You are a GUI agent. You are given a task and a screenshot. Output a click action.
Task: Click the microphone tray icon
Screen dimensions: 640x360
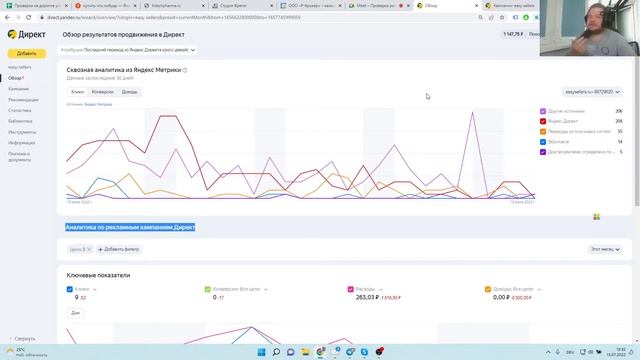tap(558, 352)
